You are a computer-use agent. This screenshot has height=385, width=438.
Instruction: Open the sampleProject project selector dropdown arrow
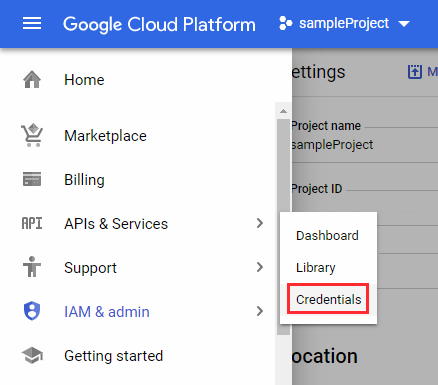point(404,24)
